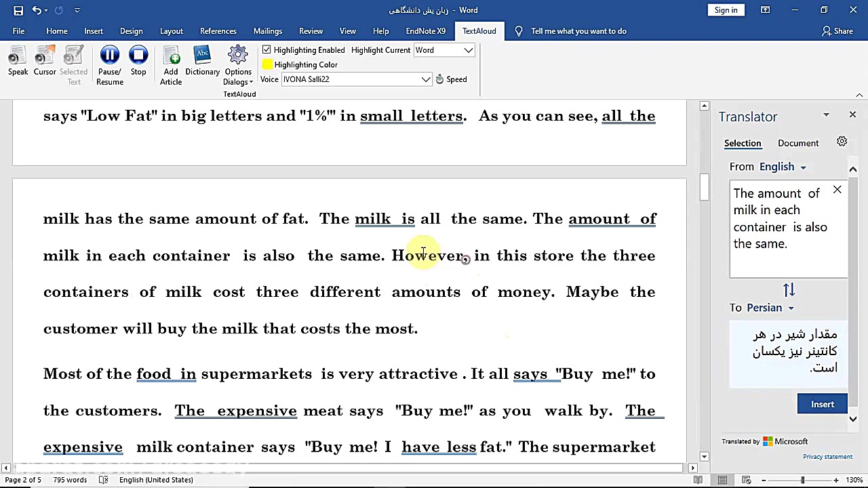Switch to Web Layout view
The image size is (868, 488).
747,480
